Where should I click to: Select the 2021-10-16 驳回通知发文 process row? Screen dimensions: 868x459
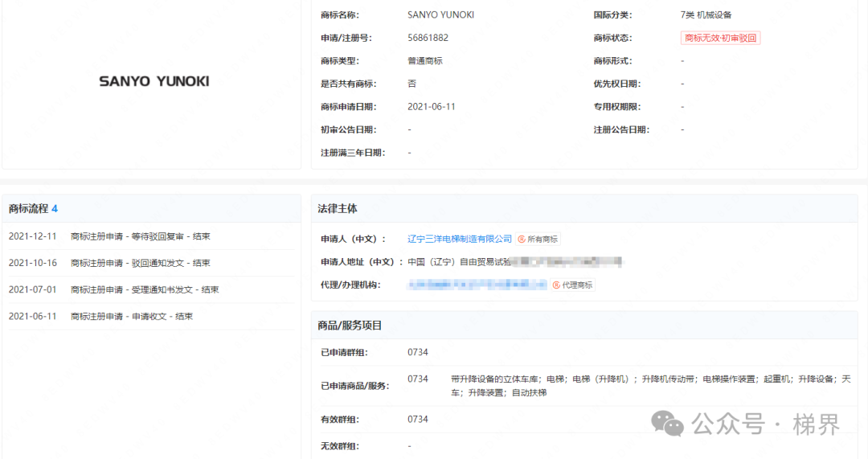coord(151,263)
